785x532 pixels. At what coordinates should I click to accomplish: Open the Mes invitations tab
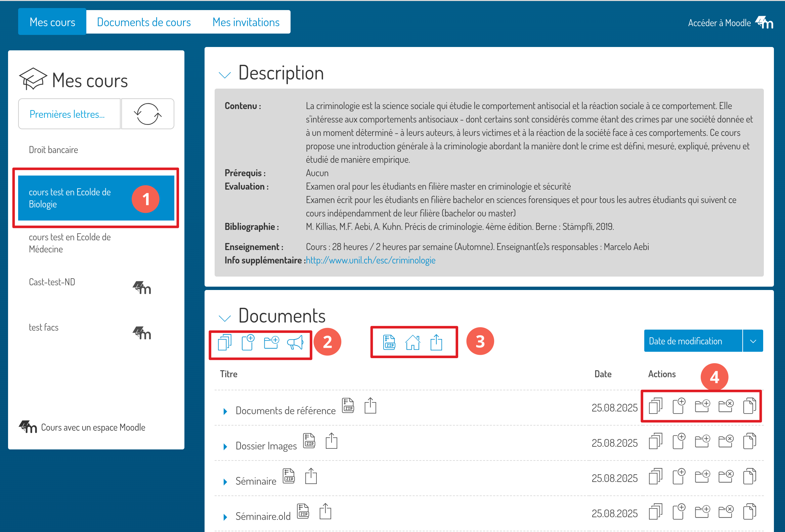pos(246,22)
